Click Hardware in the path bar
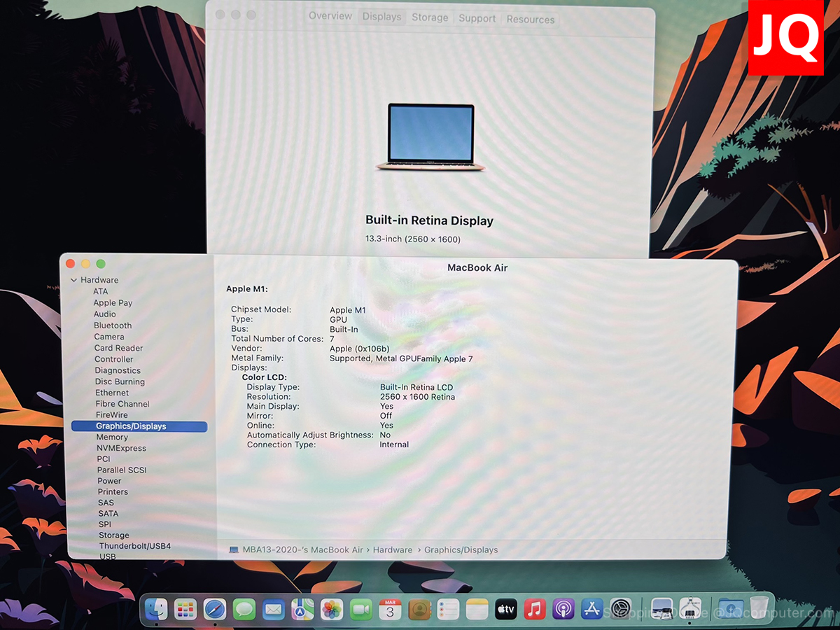840x630 pixels. point(393,550)
